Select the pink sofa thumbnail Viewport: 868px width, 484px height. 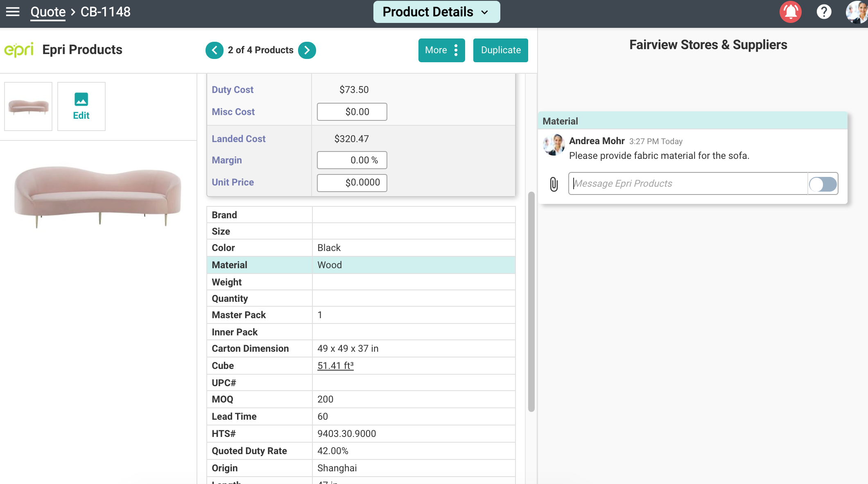point(28,106)
